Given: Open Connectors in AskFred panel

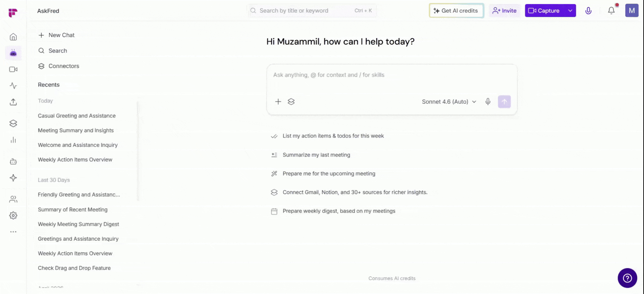Looking at the screenshot, I should [x=59, y=66].
